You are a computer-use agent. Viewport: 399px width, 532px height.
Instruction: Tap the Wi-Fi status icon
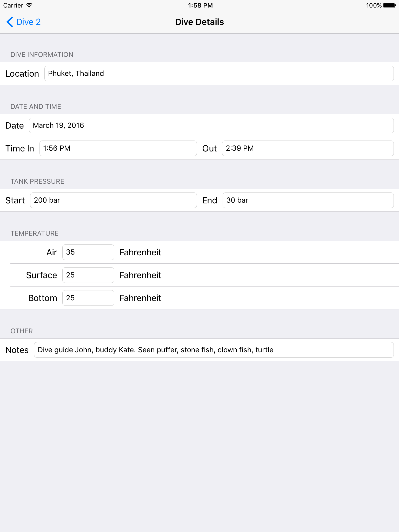pyautogui.click(x=29, y=5)
